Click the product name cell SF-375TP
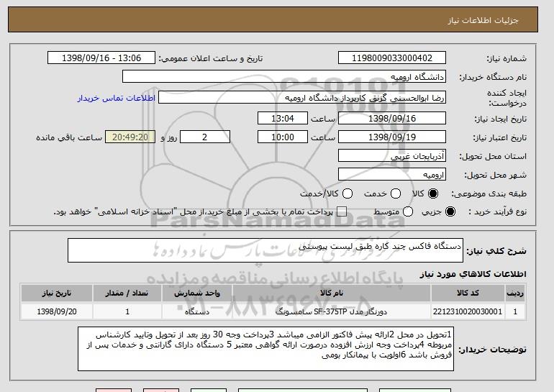This screenshot has width=554, height=392. coord(332,311)
